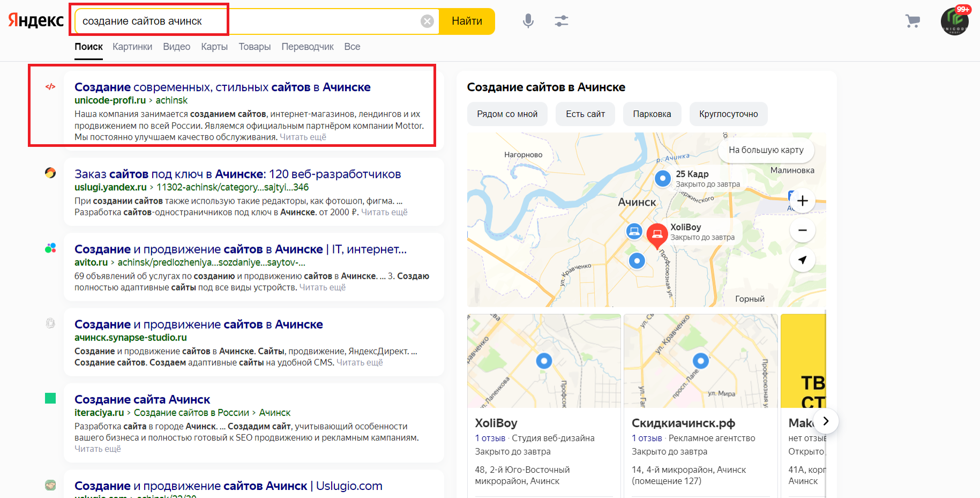Open the synapse-studio Создание и продвижение result title
980x498 pixels.
click(x=199, y=324)
